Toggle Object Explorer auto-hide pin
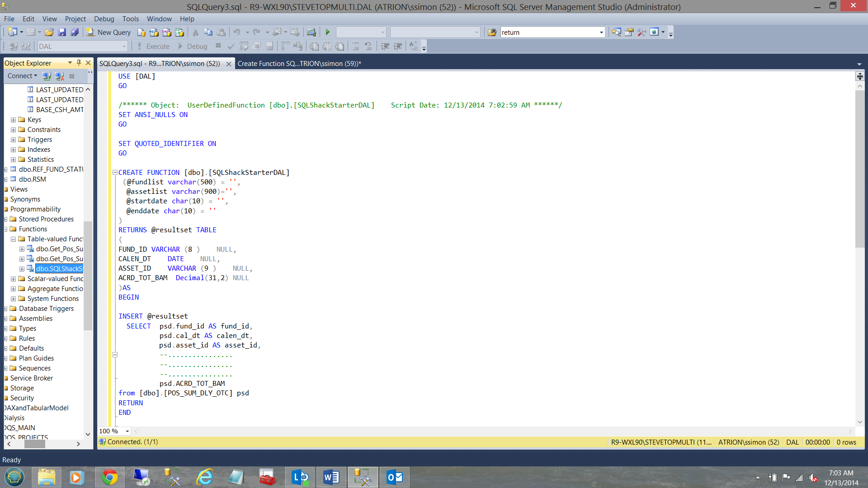 tap(79, 63)
